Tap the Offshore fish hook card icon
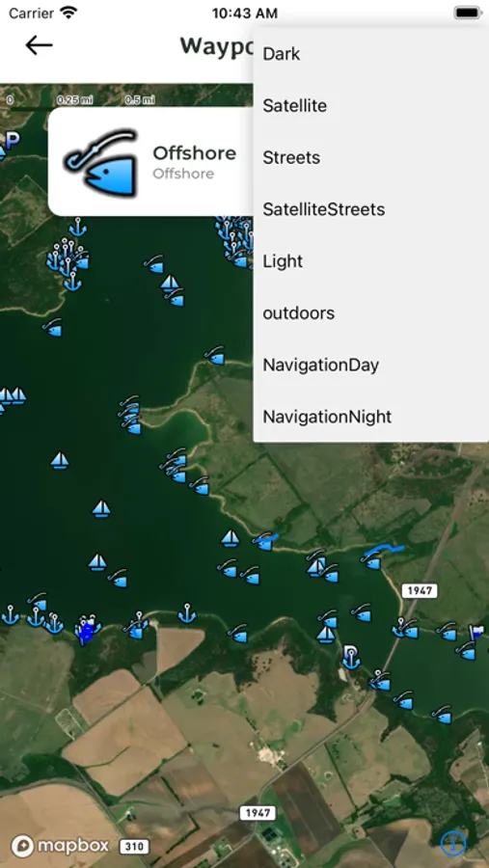 [101, 163]
